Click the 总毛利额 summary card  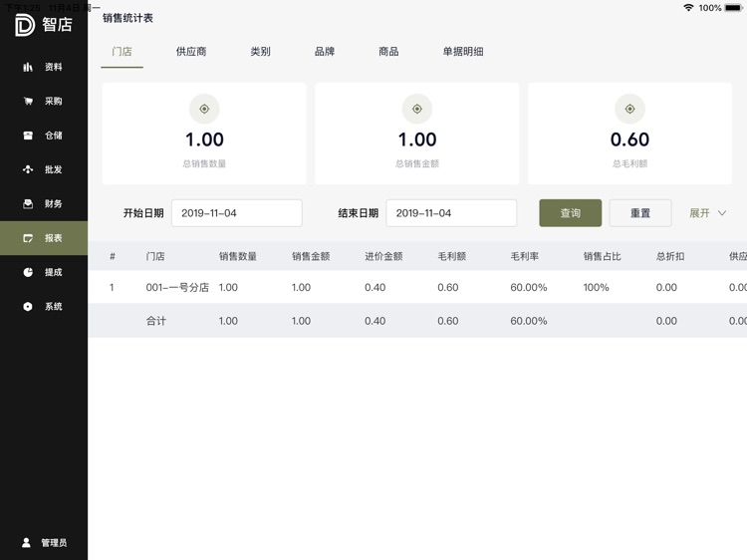pos(629,134)
